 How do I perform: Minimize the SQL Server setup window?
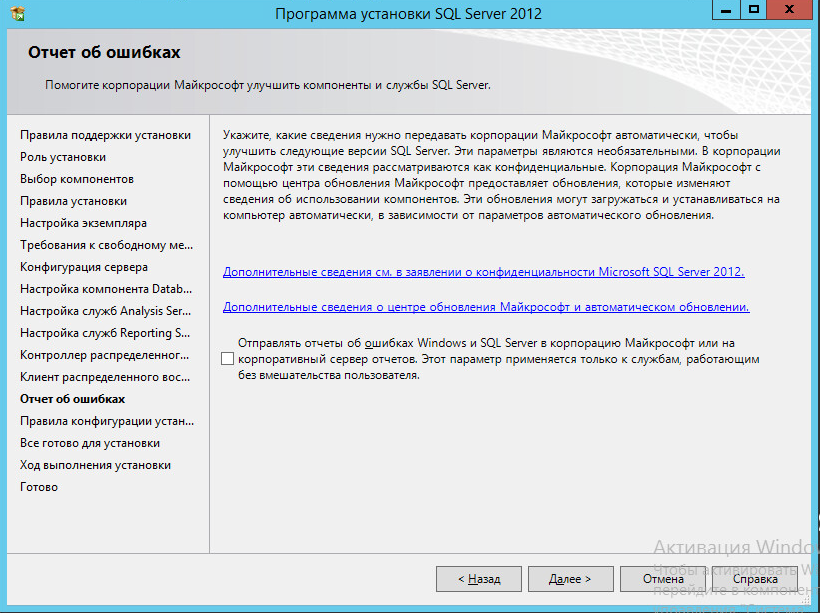click(x=726, y=10)
